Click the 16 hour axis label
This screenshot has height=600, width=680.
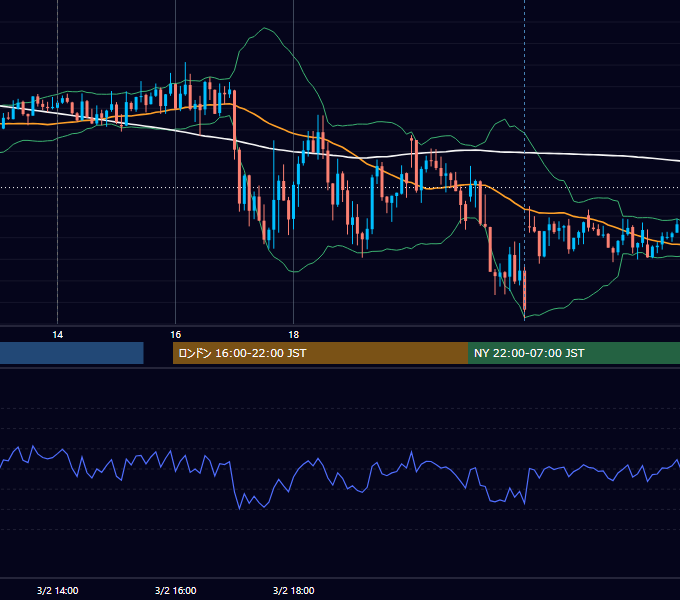pyautogui.click(x=175, y=335)
